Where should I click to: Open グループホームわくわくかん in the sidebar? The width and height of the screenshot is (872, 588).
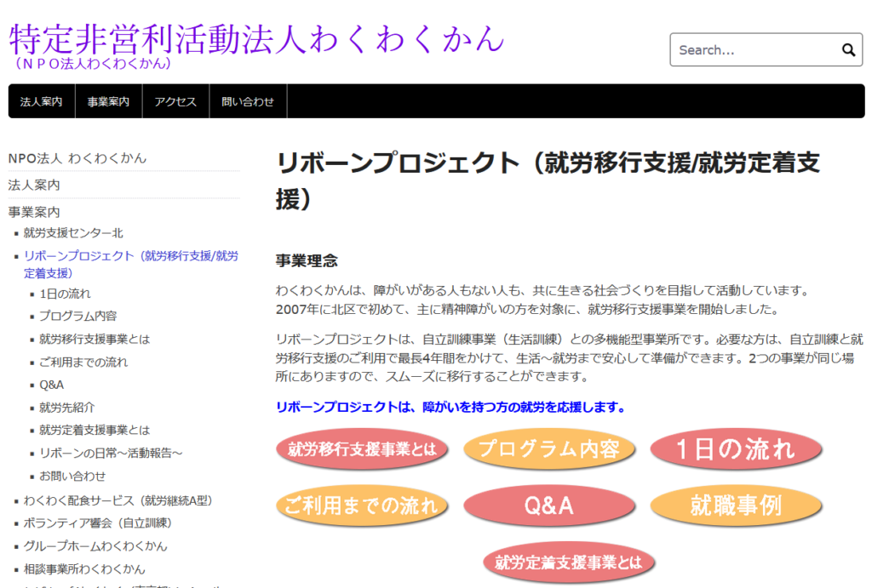tap(95, 545)
